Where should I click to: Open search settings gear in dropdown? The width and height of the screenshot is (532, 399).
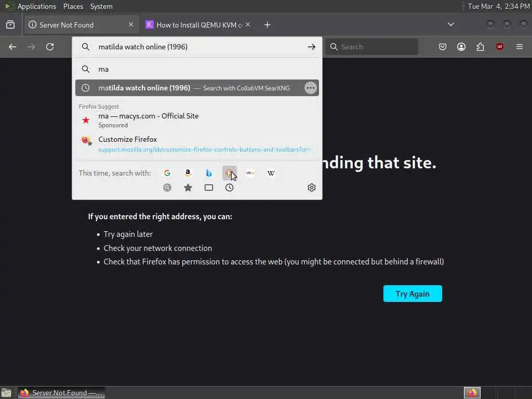[312, 188]
